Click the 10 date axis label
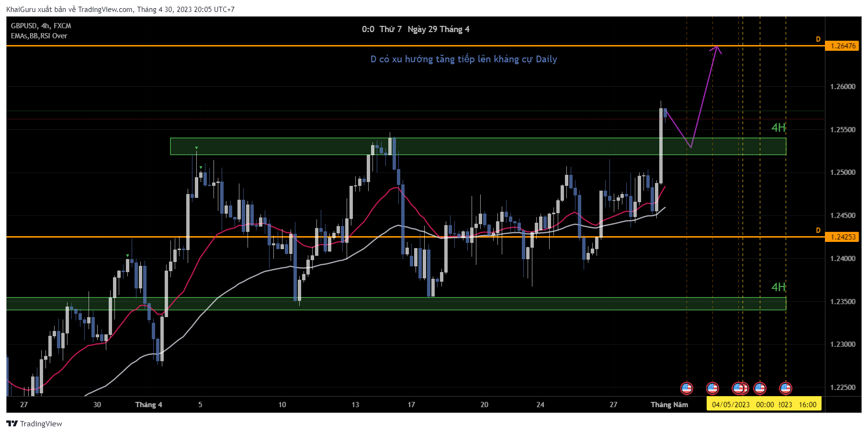 (x=282, y=405)
